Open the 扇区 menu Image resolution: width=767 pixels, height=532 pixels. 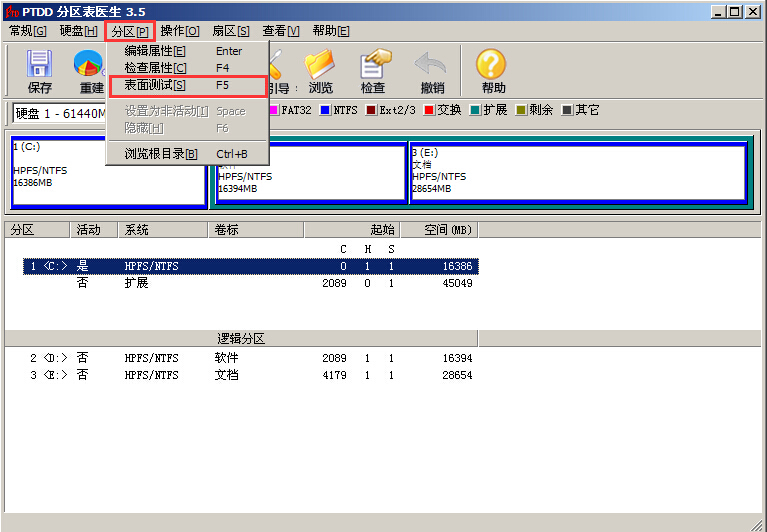click(230, 31)
